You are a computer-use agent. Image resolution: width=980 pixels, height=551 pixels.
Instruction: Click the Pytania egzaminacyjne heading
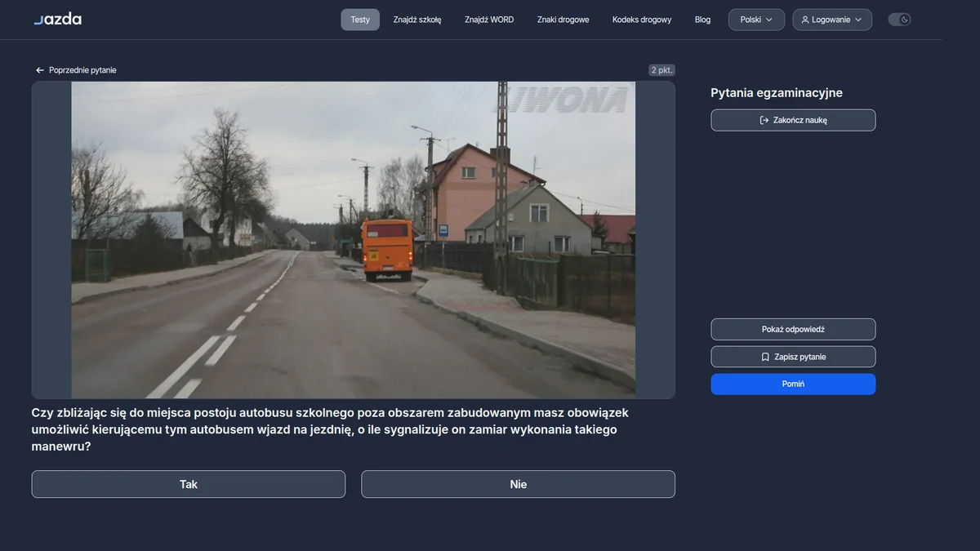pyautogui.click(x=777, y=93)
